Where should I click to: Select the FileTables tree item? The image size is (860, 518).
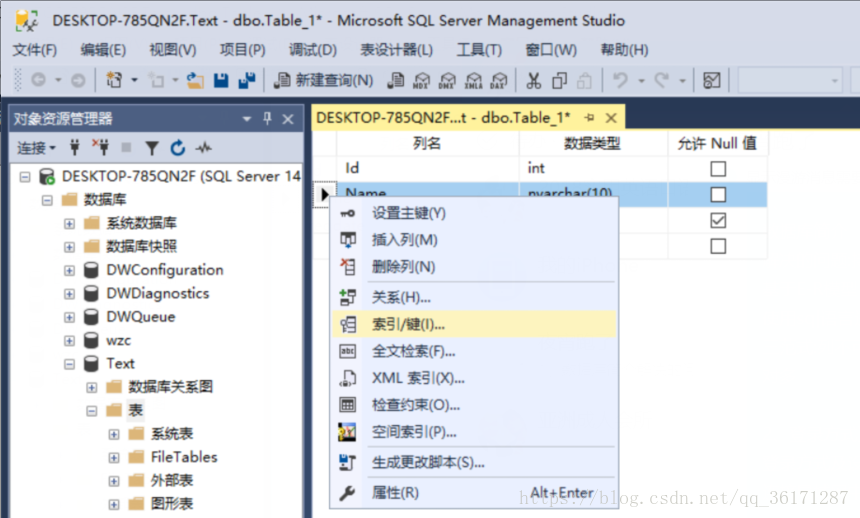point(184,457)
